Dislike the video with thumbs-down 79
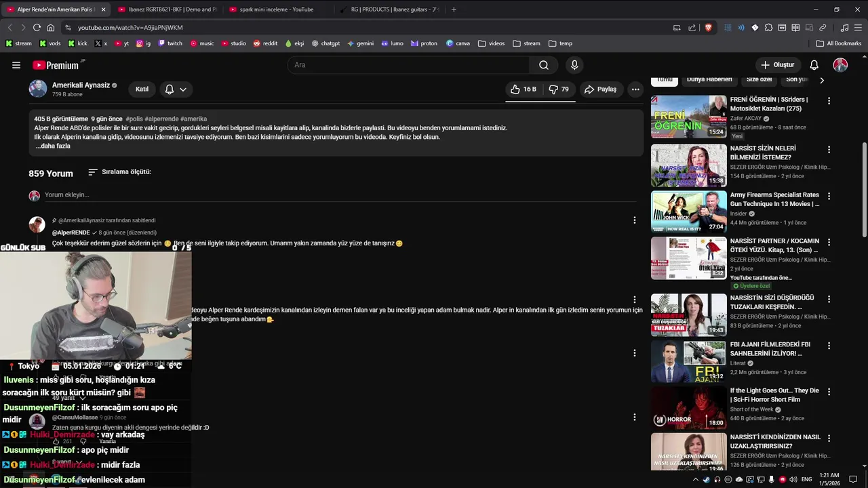 (559, 89)
